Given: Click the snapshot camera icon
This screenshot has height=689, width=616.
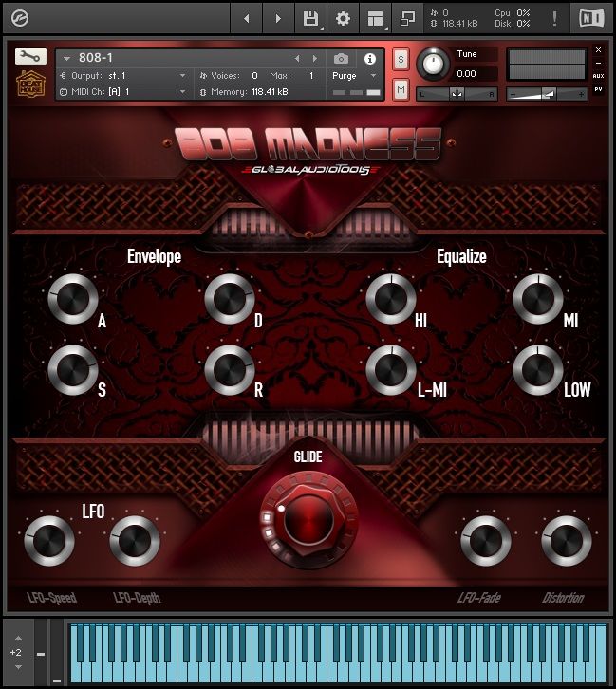Looking at the screenshot, I should (342, 59).
